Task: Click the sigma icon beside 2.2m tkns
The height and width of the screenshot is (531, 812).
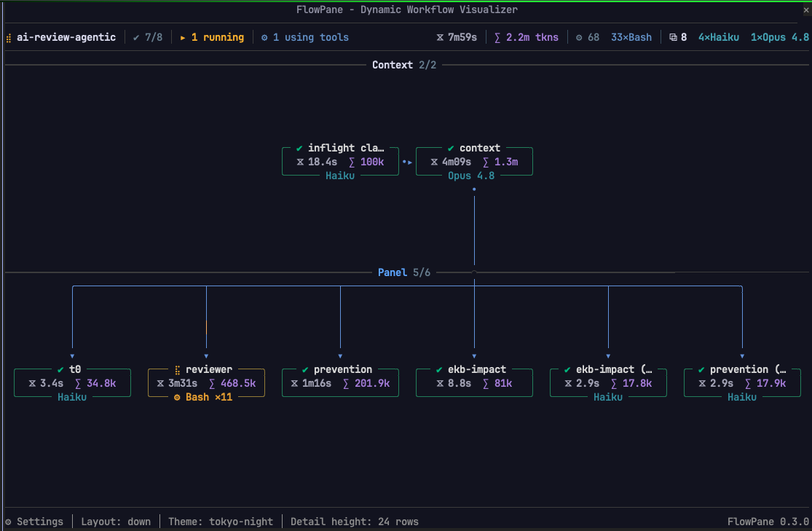Action: coord(497,37)
